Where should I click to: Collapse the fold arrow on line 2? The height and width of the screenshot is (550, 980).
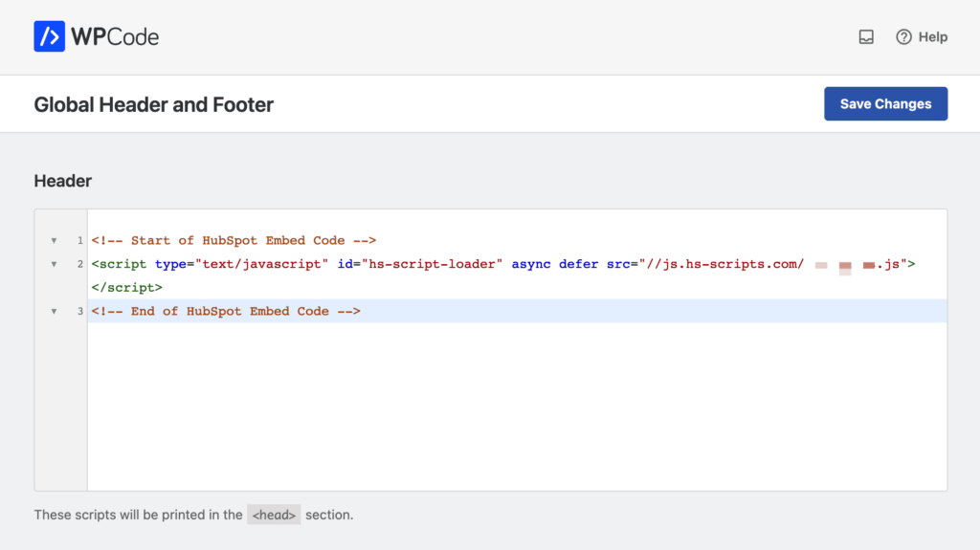coord(55,264)
